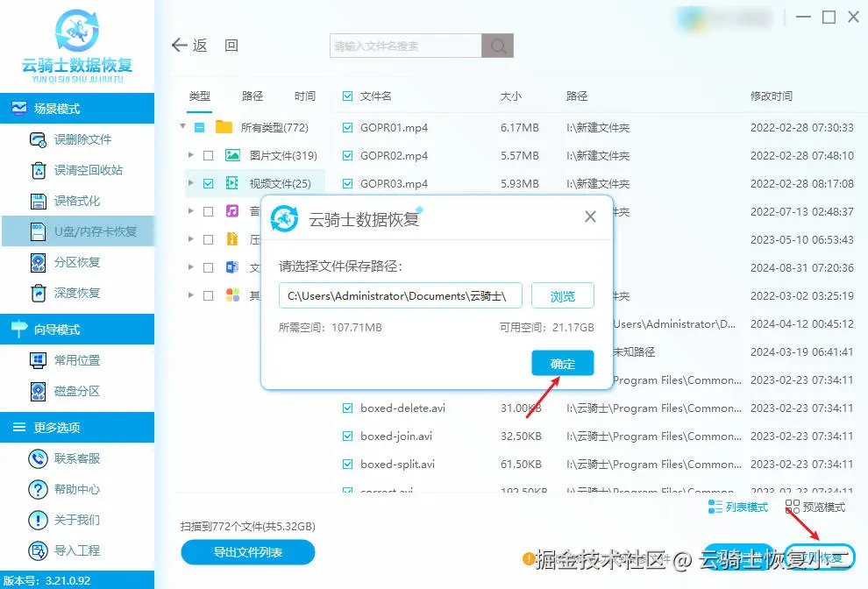Check the 图片文件(319) category checkbox

[208, 155]
